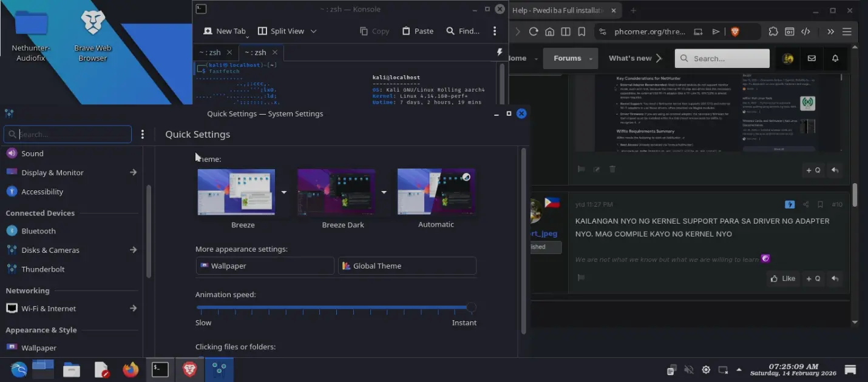The width and height of the screenshot is (868, 382).
Task: Click Brave bookmark icon in toolbar
Action: [581, 32]
